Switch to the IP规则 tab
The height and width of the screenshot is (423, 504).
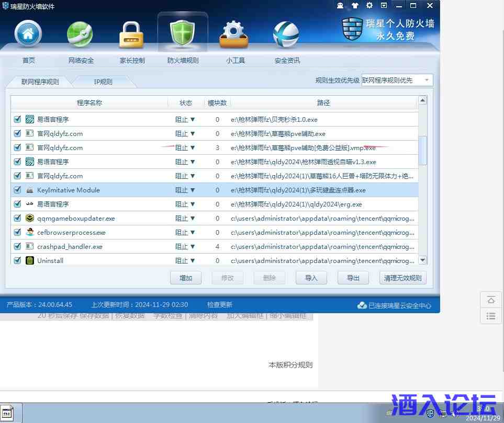103,82
